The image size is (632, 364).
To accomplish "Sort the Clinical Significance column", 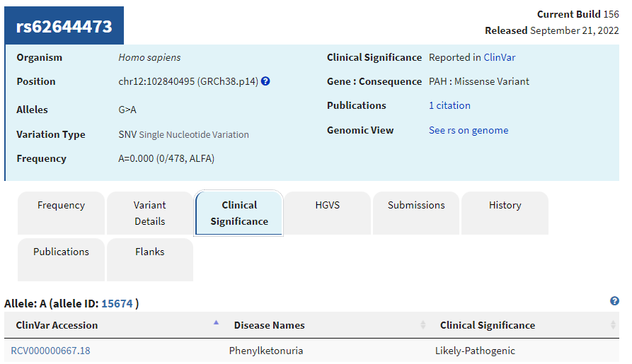I will pyautogui.click(x=613, y=325).
